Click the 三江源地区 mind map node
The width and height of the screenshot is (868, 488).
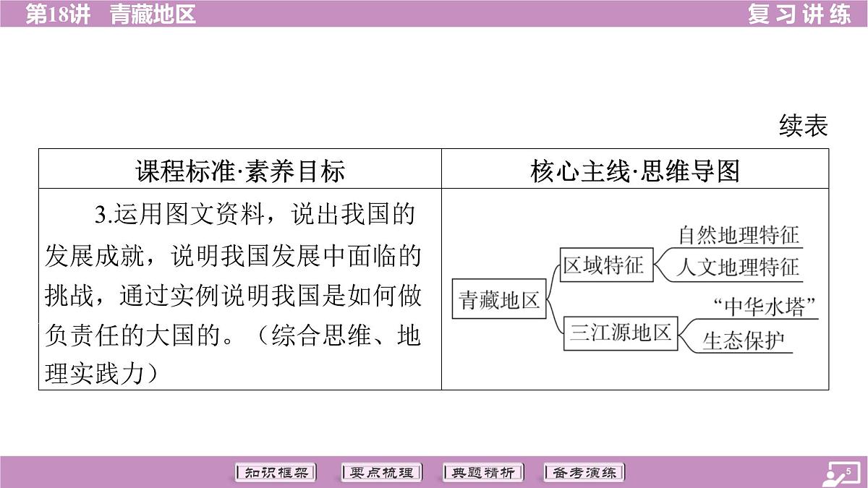click(620, 333)
